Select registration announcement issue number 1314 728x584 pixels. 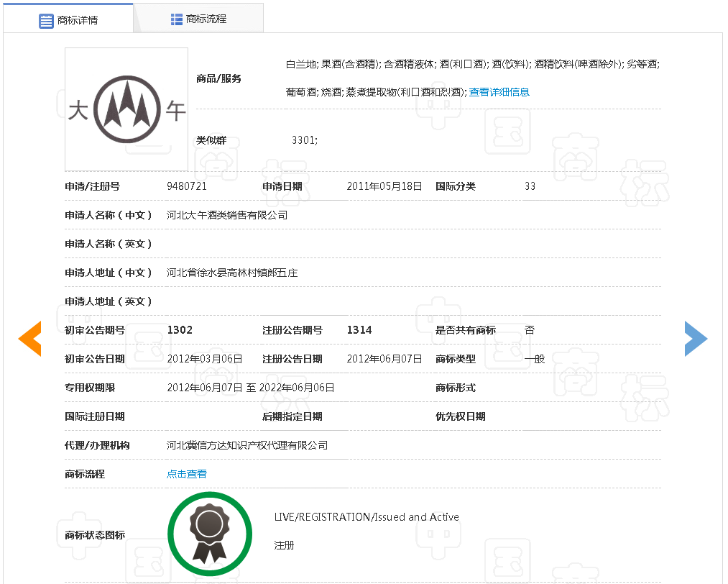pos(359,330)
